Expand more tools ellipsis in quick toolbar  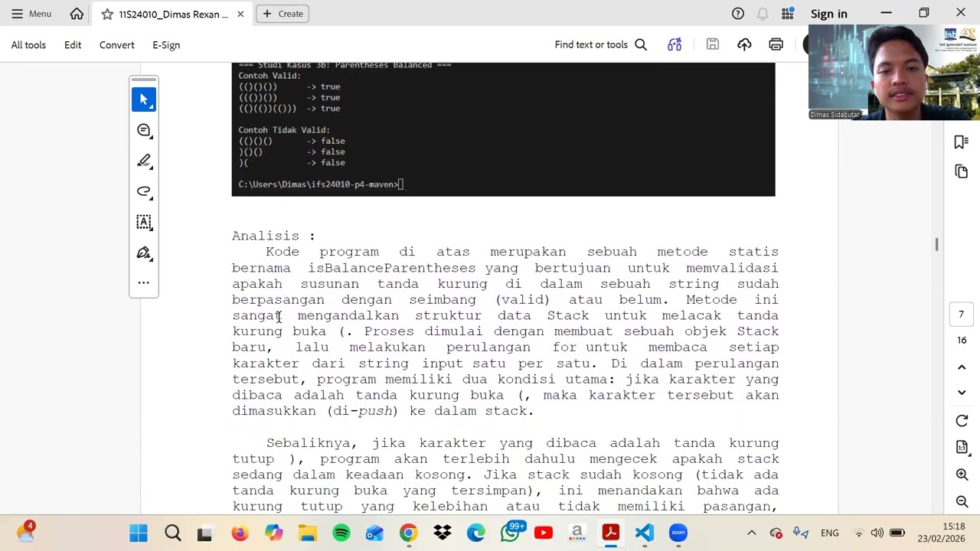(x=144, y=282)
